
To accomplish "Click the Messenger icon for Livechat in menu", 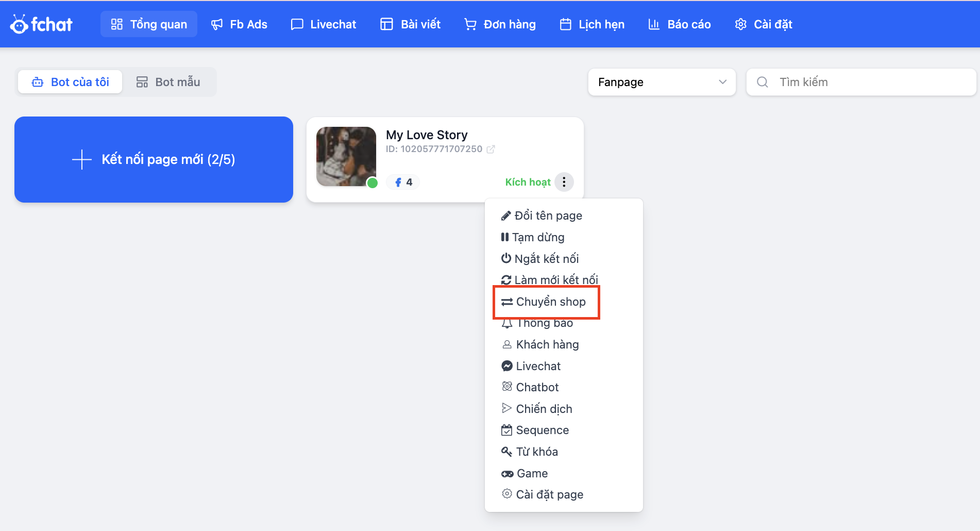I will pos(507,366).
